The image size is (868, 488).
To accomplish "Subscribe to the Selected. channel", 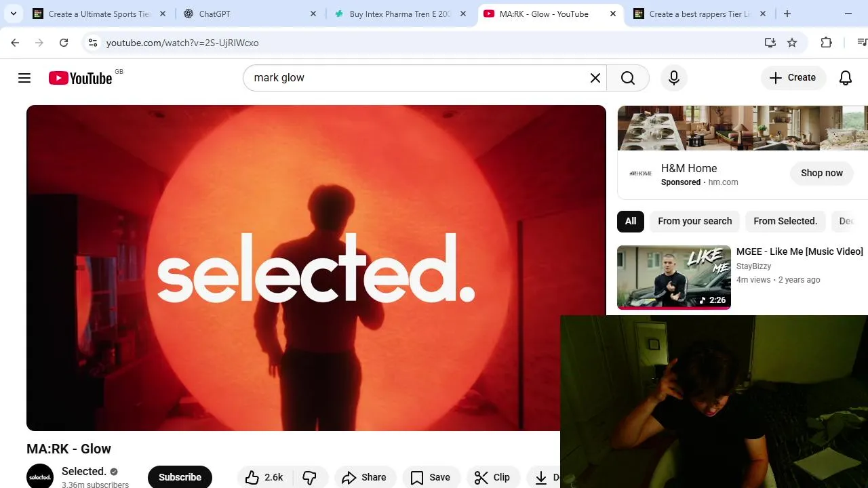I will click(180, 477).
